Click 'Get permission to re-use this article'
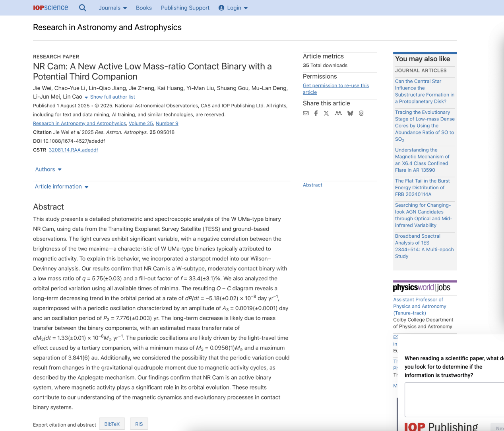The height and width of the screenshot is (431, 504). click(x=335, y=89)
